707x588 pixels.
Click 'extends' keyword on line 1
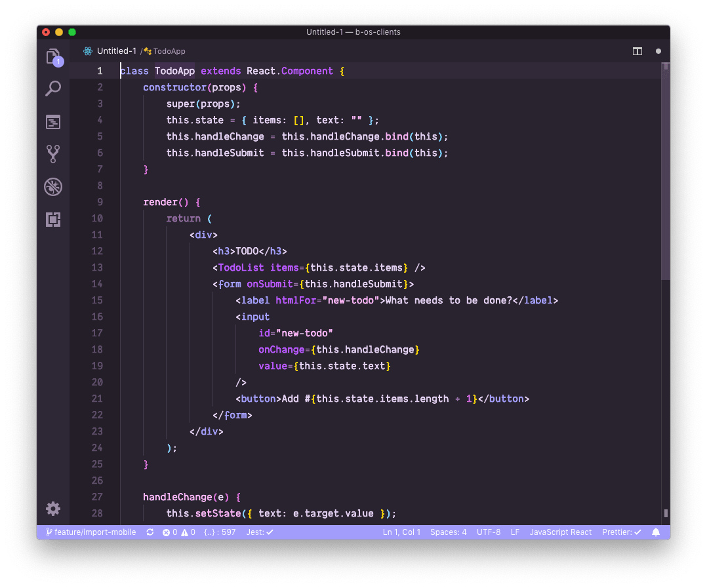pyautogui.click(x=220, y=71)
